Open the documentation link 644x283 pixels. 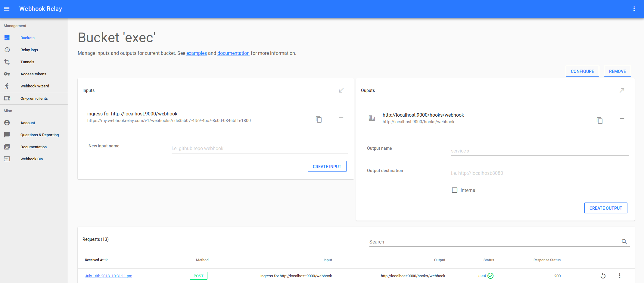coord(233,53)
